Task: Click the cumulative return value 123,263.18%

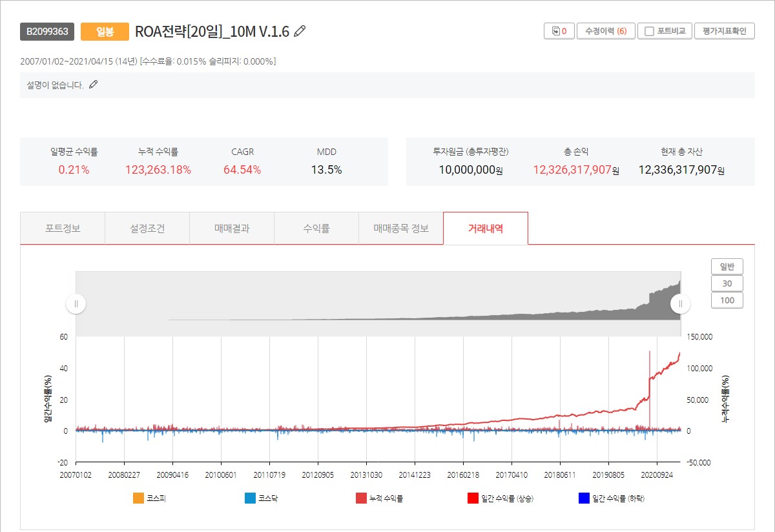Action: (158, 170)
